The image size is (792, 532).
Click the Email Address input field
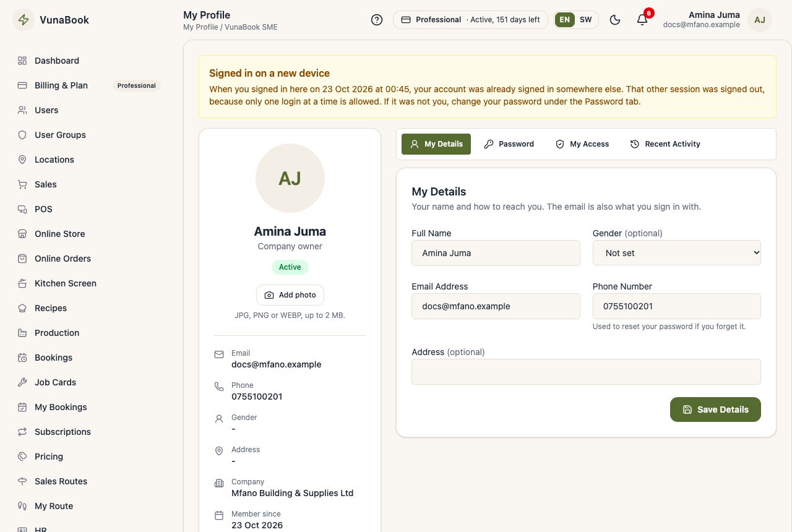click(x=496, y=306)
